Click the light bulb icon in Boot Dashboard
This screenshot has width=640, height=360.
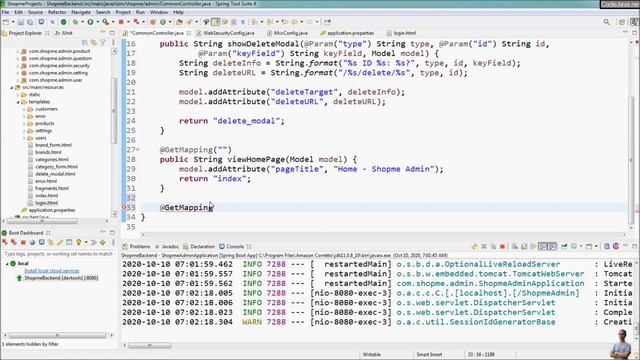[x=78, y=242]
